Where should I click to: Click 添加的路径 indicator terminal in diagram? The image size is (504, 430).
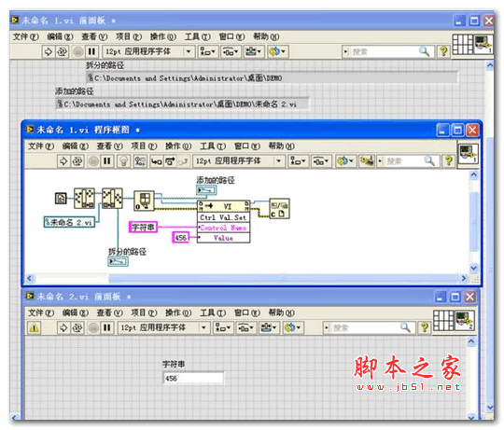[206, 190]
